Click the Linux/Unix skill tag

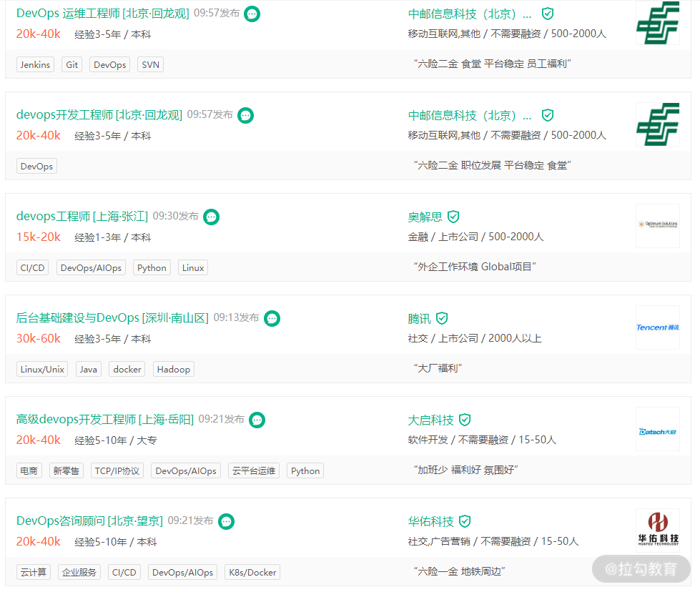pos(42,369)
